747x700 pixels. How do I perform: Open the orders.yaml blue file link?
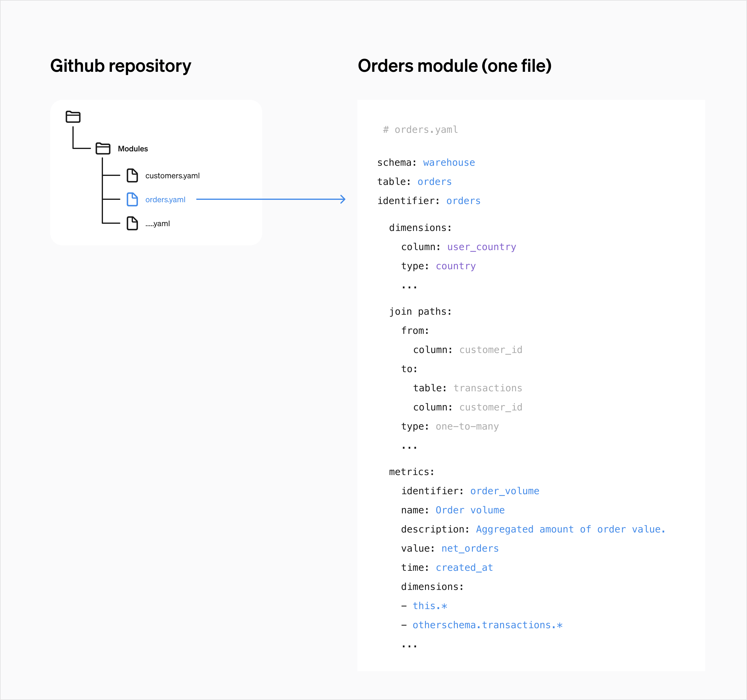pos(165,200)
